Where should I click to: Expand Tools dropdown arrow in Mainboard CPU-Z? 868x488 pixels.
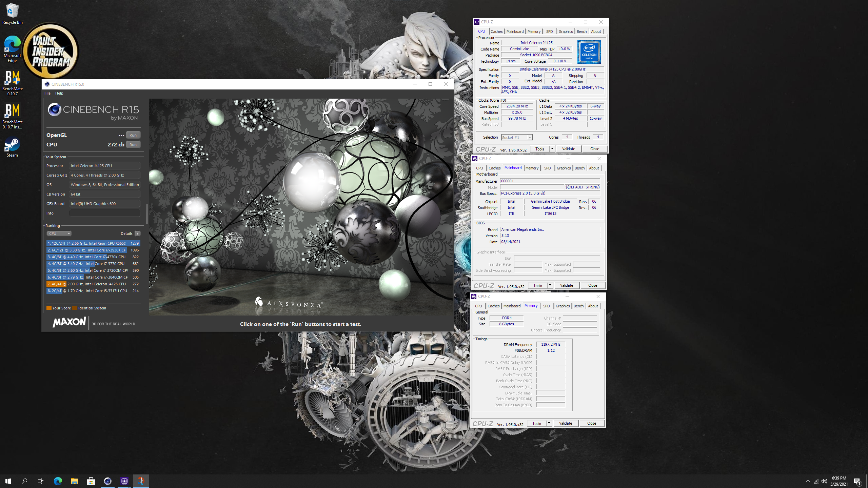pyautogui.click(x=550, y=285)
